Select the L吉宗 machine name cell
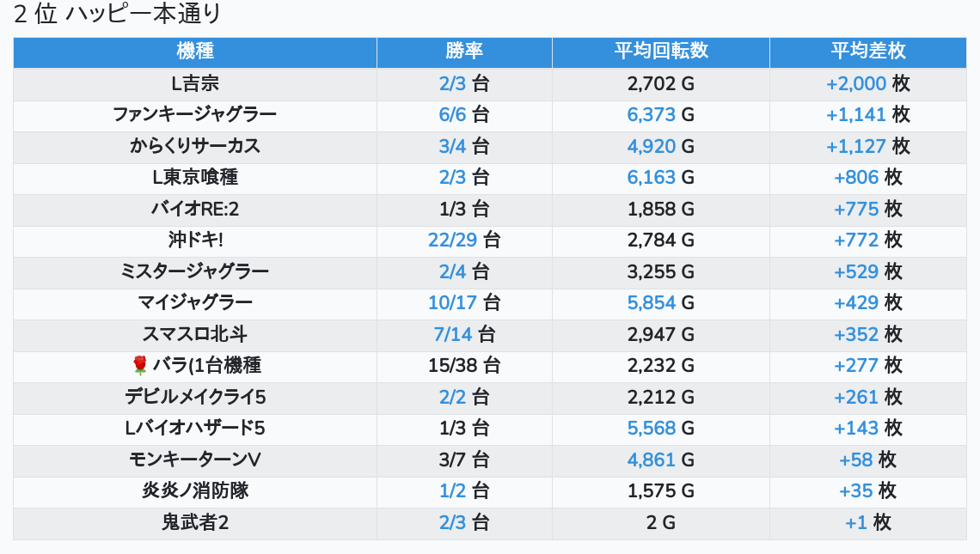The width and height of the screenshot is (980, 554). pyautogui.click(x=195, y=83)
